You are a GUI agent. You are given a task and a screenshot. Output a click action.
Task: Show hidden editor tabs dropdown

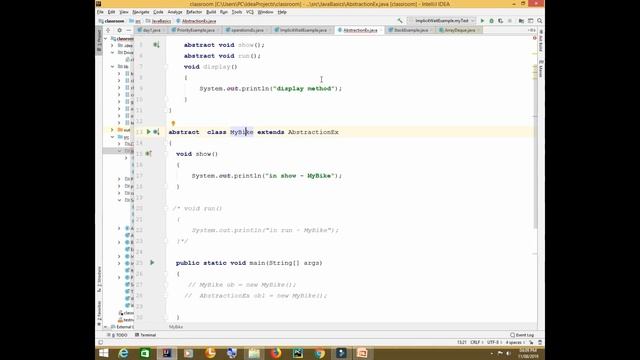531,30
